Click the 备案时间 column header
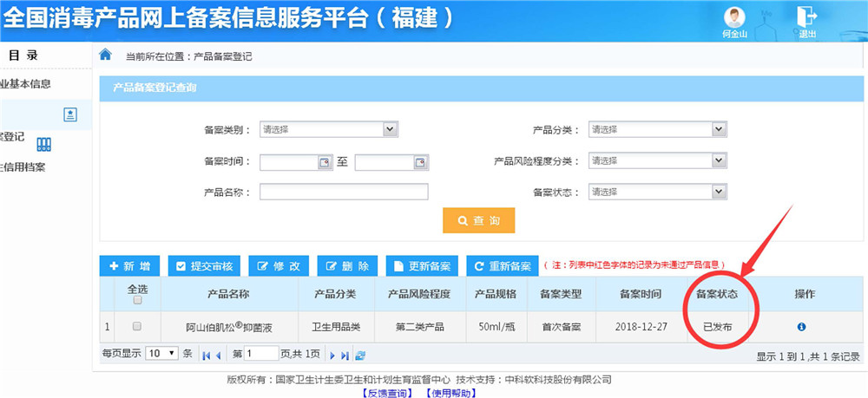868x398 pixels. click(641, 294)
